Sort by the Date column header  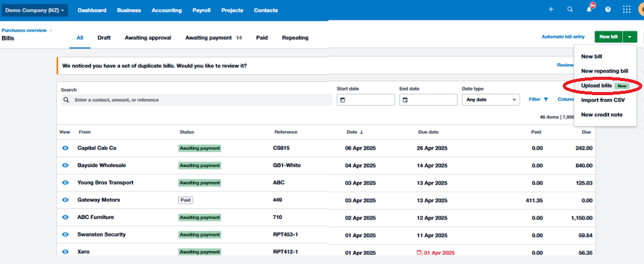[x=355, y=132]
